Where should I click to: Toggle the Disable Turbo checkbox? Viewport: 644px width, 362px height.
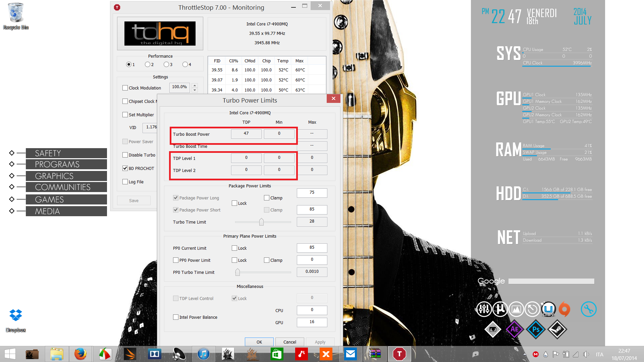click(x=125, y=155)
